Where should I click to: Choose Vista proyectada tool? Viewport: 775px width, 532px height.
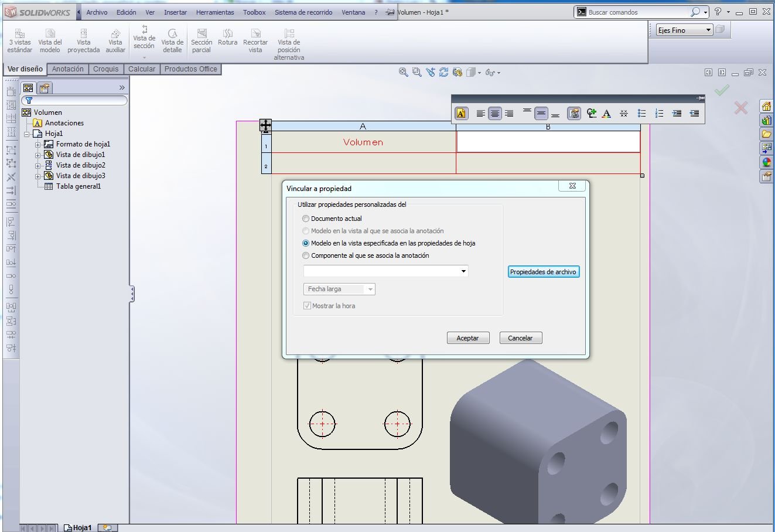pos(84,42)
